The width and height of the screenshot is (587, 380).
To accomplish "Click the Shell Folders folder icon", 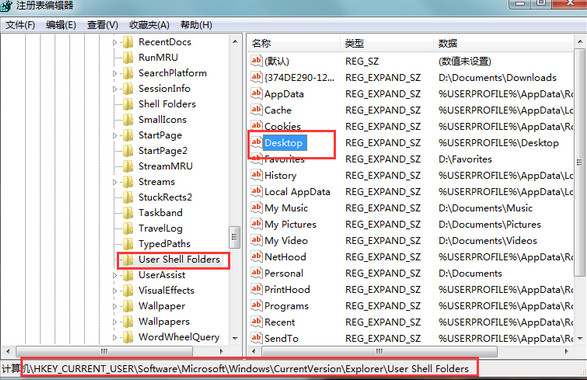I will [128, 104].
